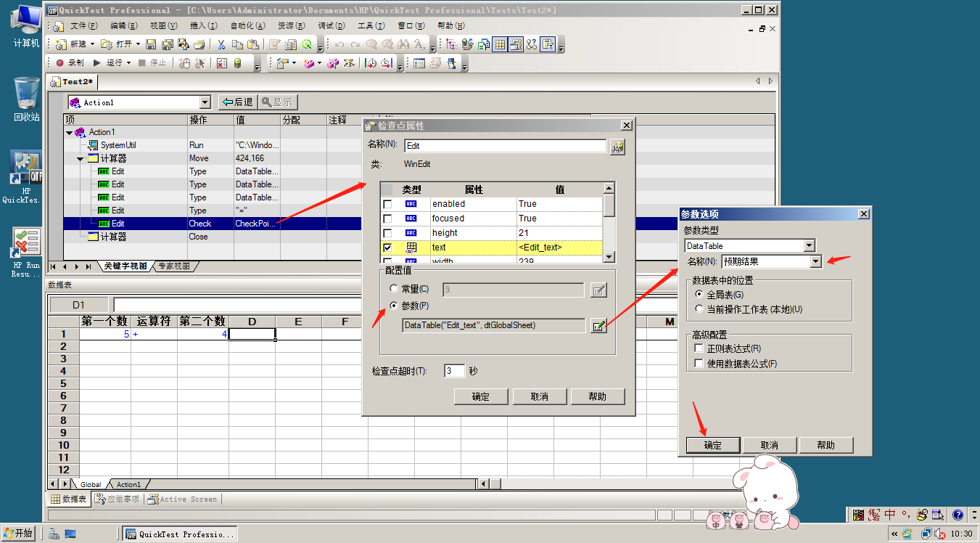Click the Quality Center connection cylinder icon
This screenshot has width=980, height=543.
237,63
